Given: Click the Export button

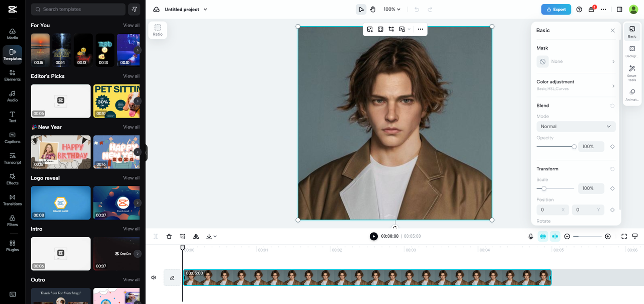Looking at the screenshot, I should point(556,9).
